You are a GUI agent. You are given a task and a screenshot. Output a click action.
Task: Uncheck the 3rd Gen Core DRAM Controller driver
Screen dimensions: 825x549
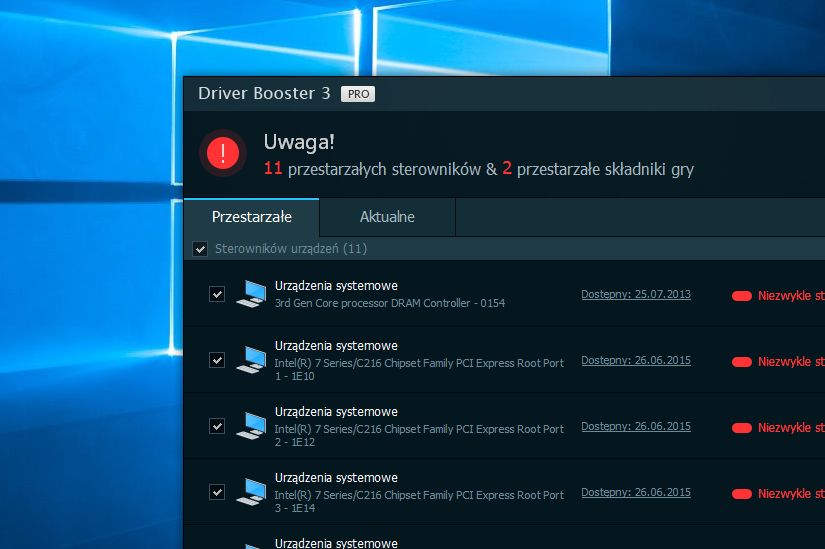pyautogui.click(x=217, y=294)
